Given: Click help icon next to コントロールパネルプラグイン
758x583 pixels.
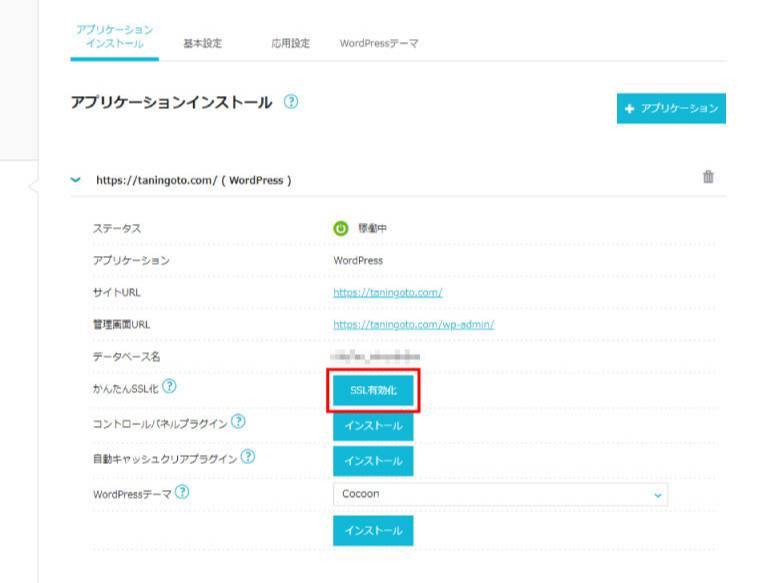Looking at the screenshot, I should [x=238, y=422].
